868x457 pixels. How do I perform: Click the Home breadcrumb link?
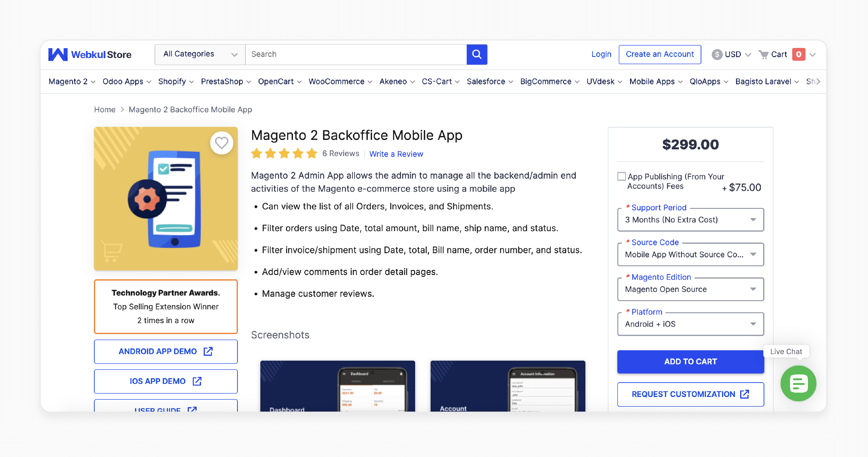[104, 109]
